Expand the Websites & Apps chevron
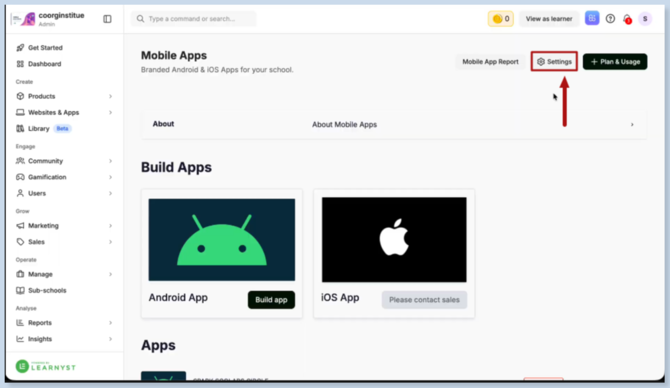This screenshot has height=388, width=670. [110, 112]
